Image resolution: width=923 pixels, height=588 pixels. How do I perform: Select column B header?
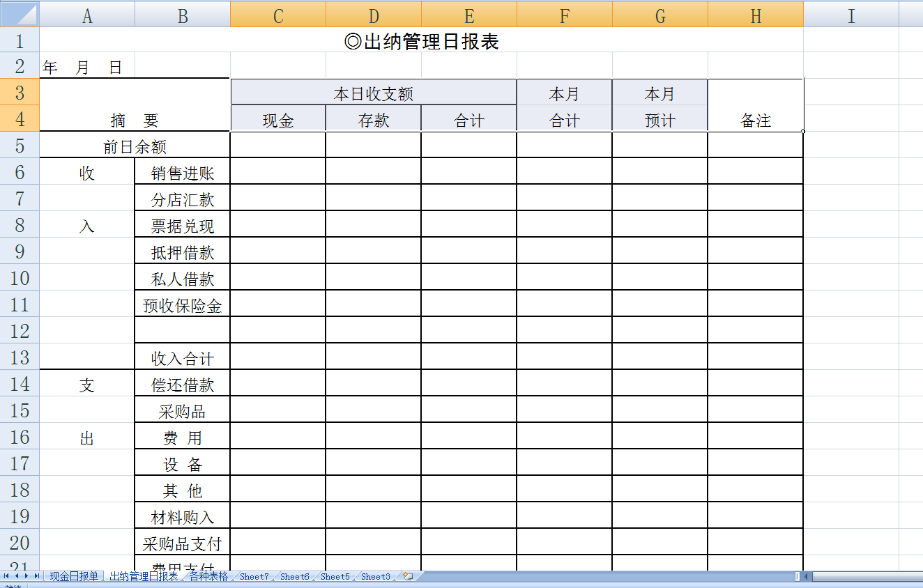[x=183, y=13]
